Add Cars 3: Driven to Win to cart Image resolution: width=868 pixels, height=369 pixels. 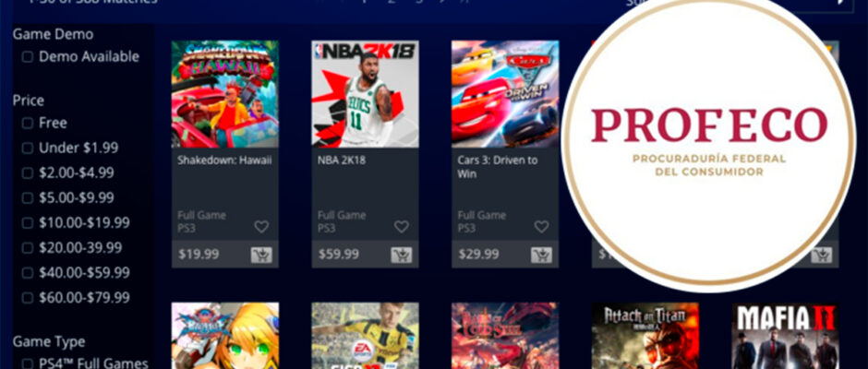coord(541,255)
